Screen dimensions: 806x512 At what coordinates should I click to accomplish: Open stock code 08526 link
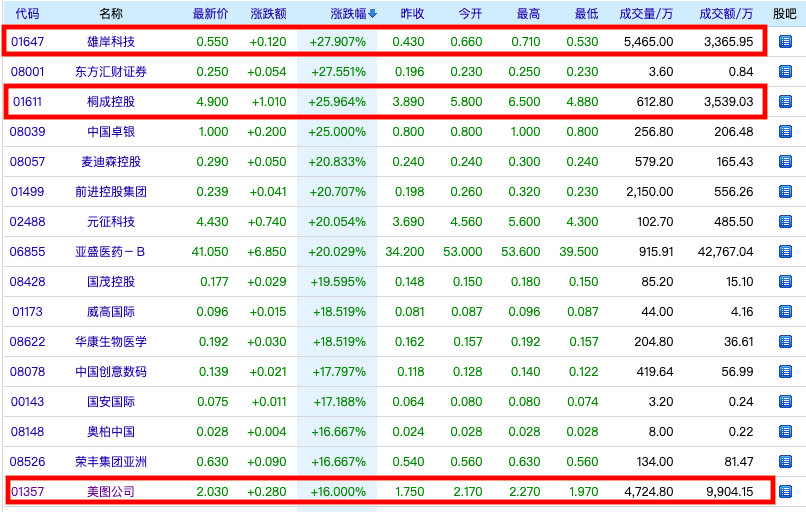(x=27, y=461)
